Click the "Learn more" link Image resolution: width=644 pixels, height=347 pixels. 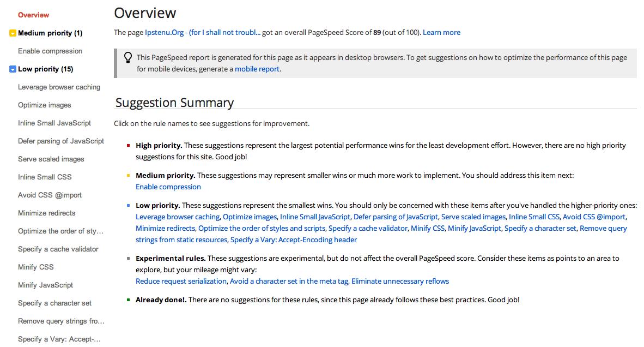click(441, 33)
